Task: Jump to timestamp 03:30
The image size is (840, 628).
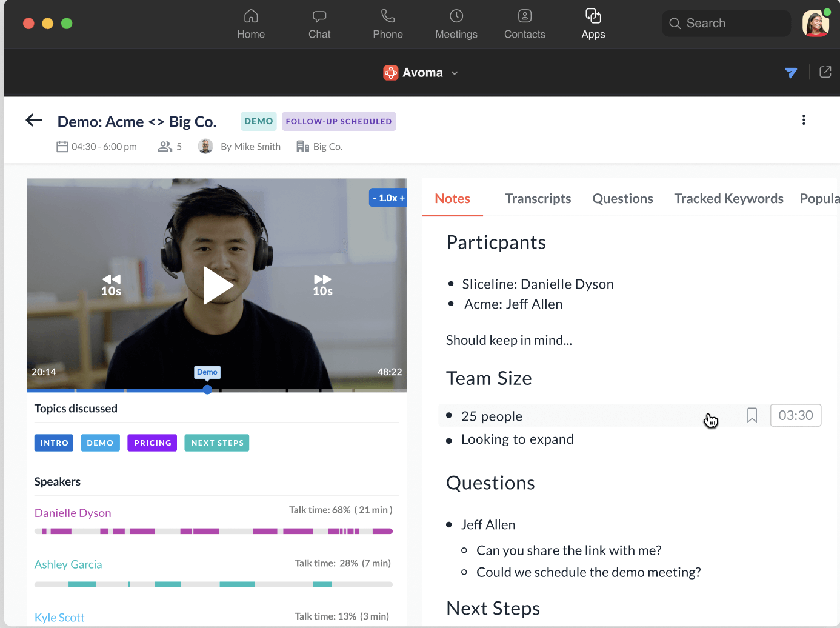Action: point(796,415)
